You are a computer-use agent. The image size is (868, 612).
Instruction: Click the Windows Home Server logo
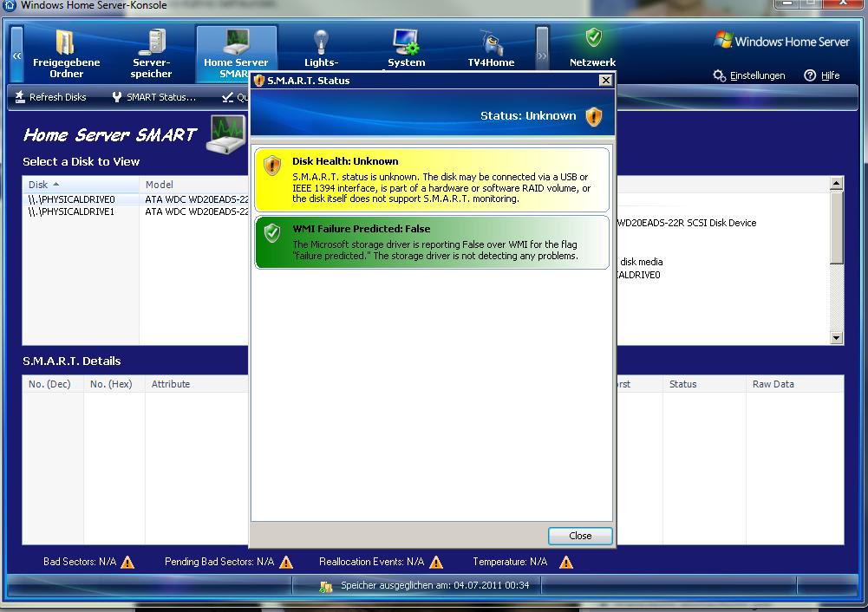781,42
